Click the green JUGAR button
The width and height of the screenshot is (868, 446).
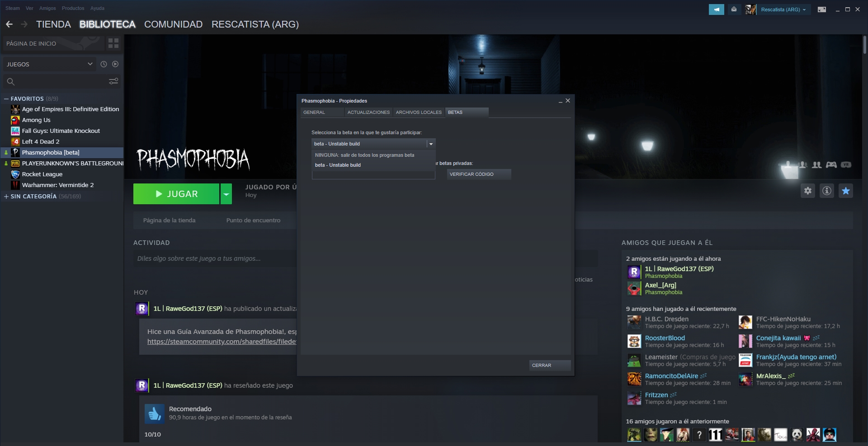coord(176,194)
